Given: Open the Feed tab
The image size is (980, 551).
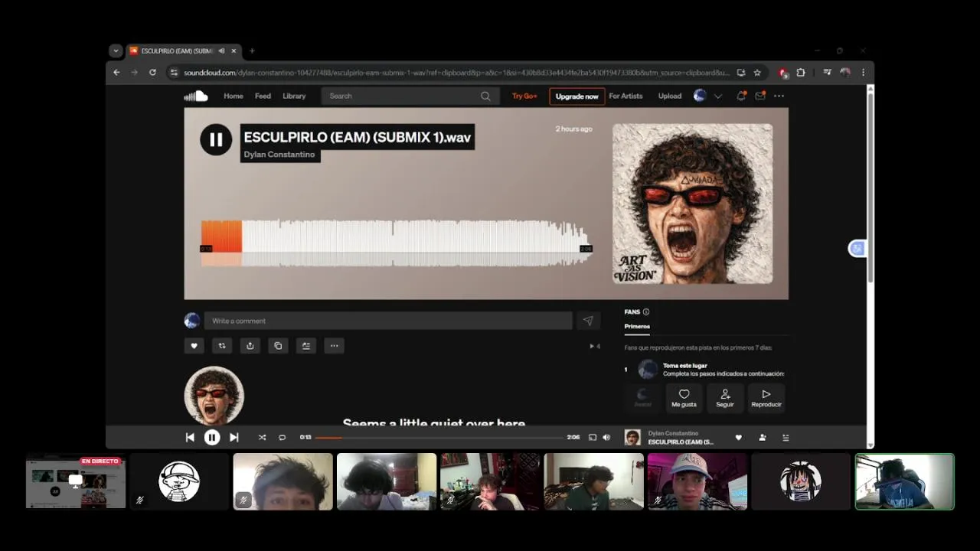Looking at the screenshot, I should 263,96.
